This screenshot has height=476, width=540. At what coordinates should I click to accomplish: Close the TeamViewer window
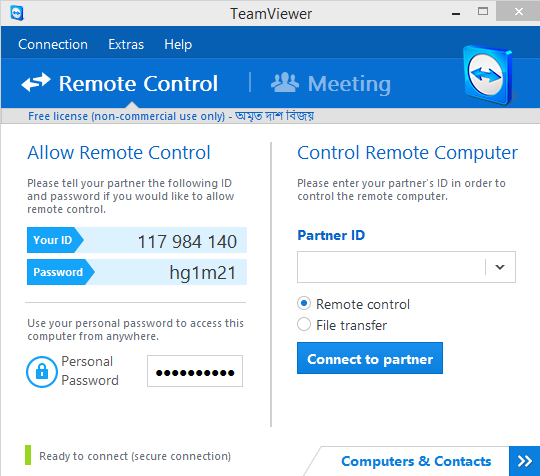(519, 12)
